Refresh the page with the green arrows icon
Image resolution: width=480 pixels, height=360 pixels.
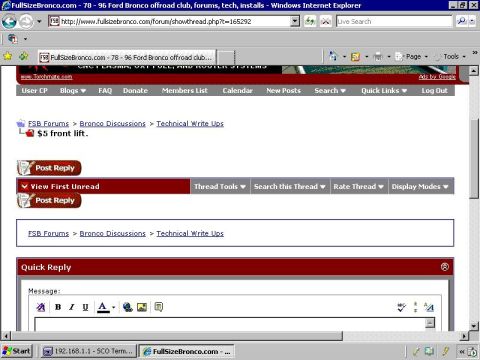click(x=310, y=22)
